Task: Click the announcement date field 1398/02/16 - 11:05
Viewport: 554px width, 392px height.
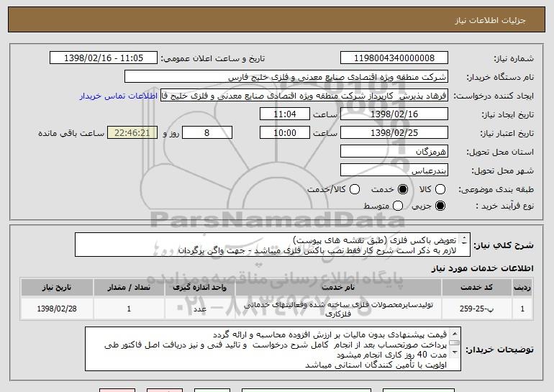Action: (x=104, y=58)
